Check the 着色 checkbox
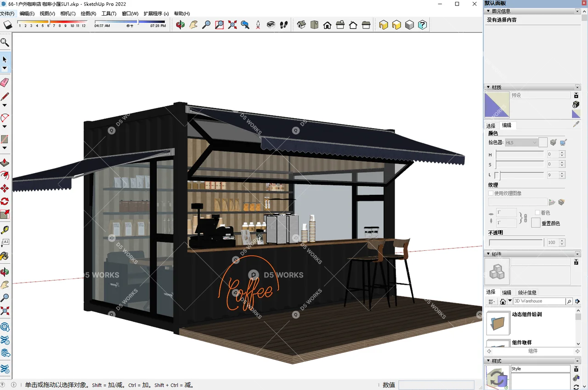Image resolution: width=588 pixels, height=390 pixels. pos(537,212)
